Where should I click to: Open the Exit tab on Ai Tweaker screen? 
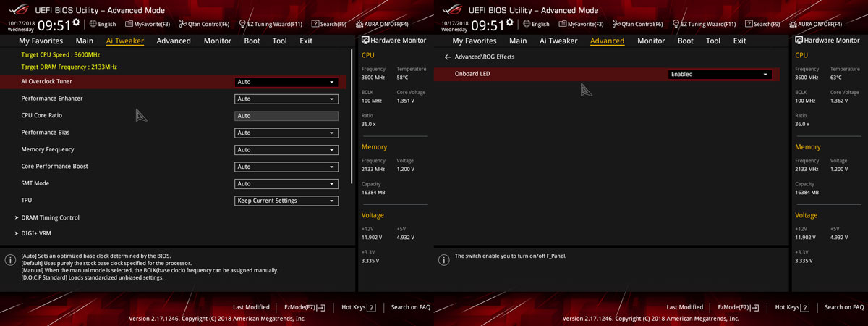click(x=306, y=41)
